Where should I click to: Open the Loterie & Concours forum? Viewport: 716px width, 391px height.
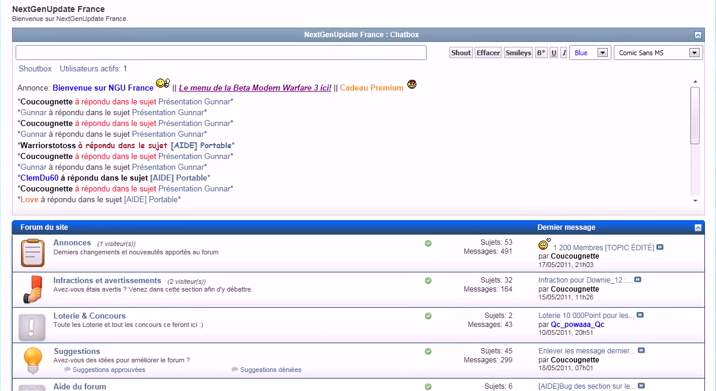coord(90,316)
